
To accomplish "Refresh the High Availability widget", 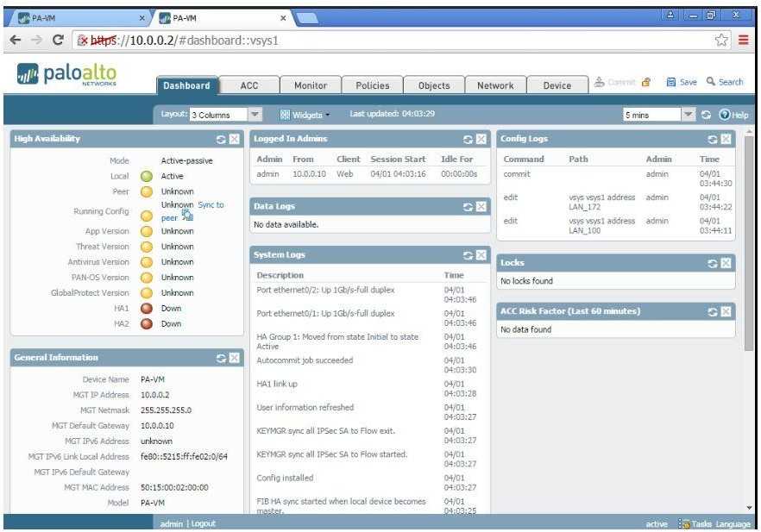I will (221, 139).
